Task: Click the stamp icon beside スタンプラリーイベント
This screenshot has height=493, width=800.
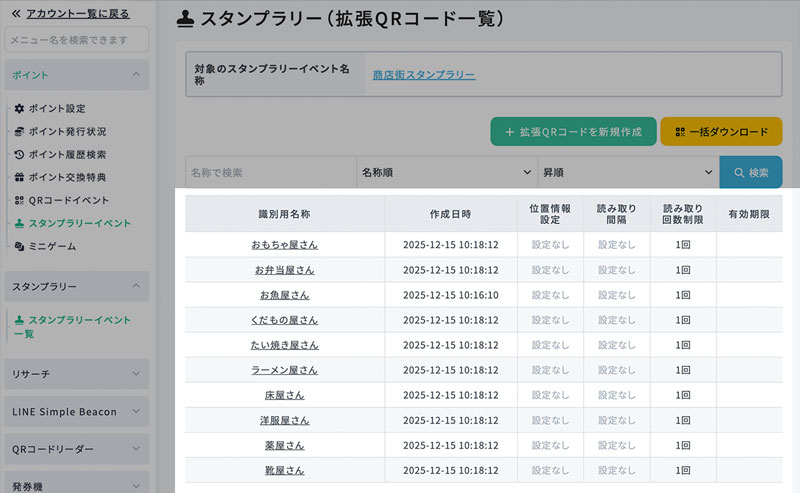Action: pyautogui.click(x=20, y=223)
